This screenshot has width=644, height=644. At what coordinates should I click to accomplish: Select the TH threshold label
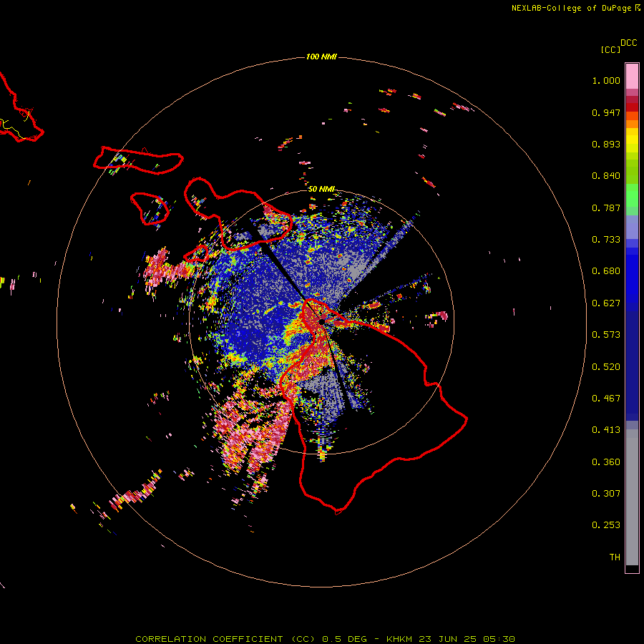[x=615, y=557]
